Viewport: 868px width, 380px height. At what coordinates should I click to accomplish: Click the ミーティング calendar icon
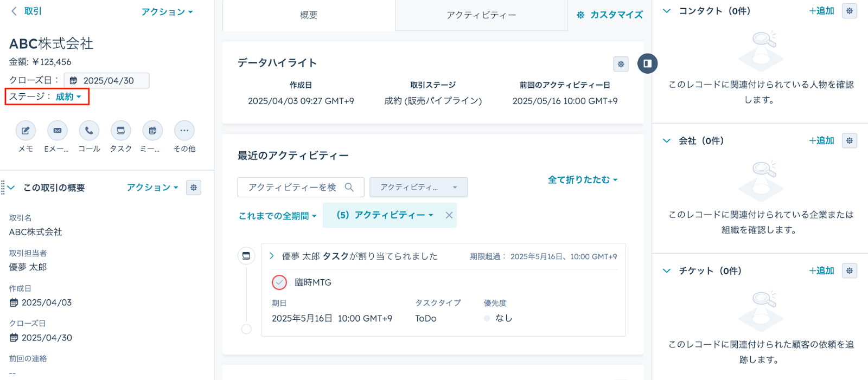coord(152,131)
